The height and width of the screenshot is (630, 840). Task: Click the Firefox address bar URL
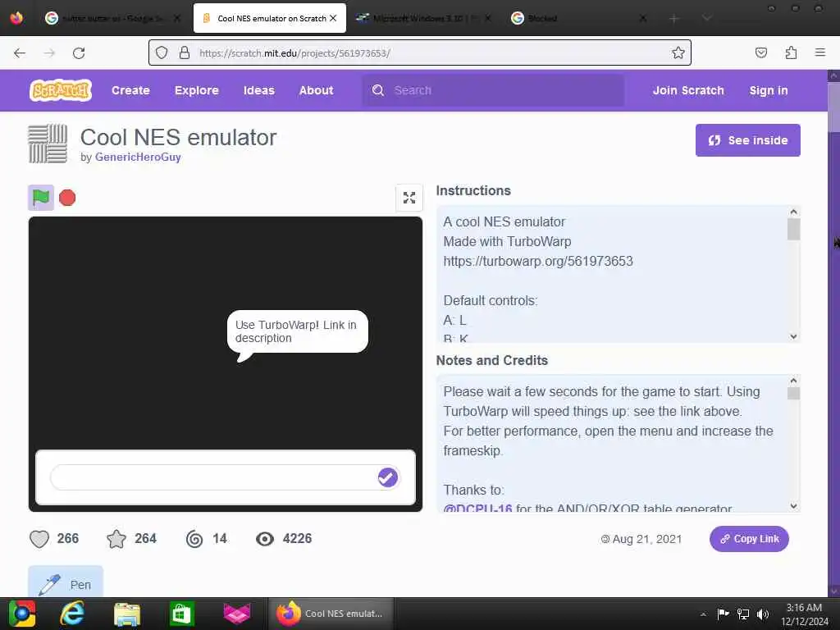coord(295,53)
